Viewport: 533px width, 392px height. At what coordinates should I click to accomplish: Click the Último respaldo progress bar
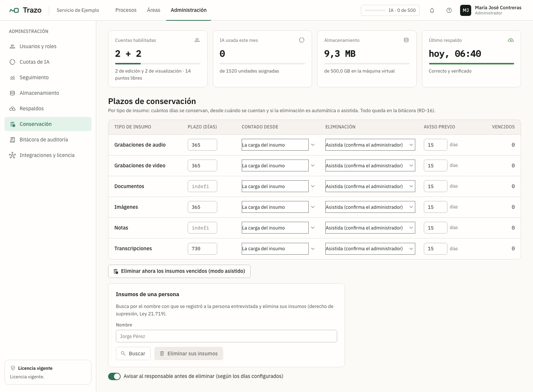(x=472, y=64)
